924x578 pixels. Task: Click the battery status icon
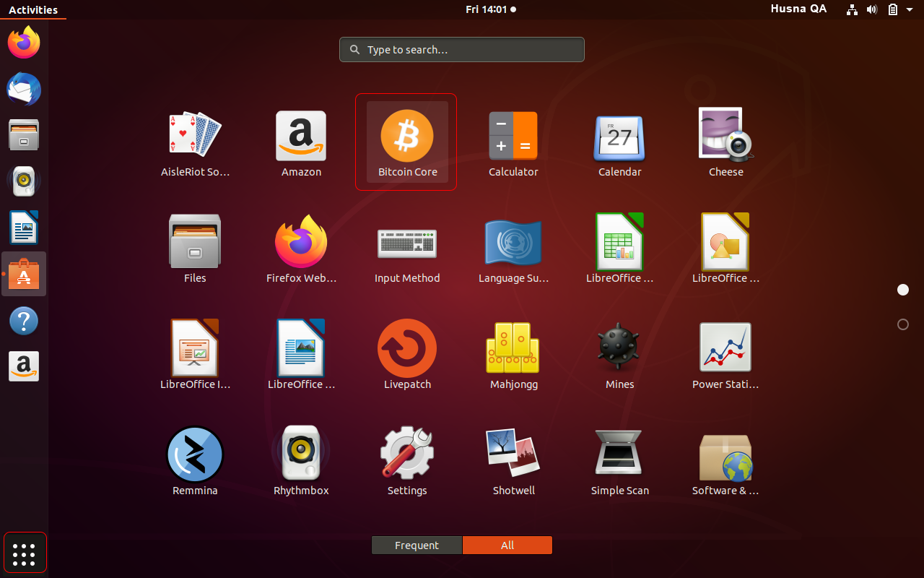point(893,9)
